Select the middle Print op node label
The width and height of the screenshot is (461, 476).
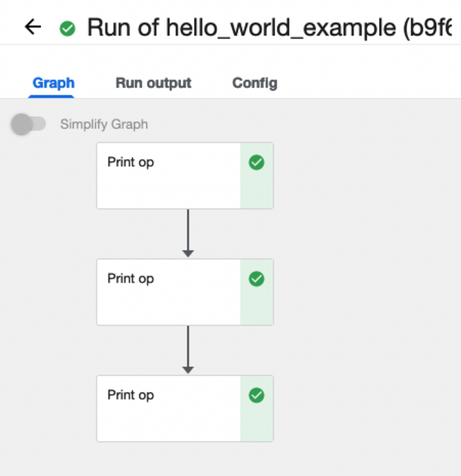pos(130,279)
